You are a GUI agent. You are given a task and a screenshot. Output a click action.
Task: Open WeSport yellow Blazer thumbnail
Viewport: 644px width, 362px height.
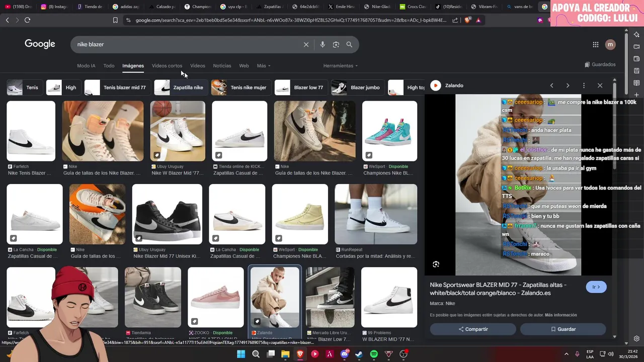[300, 214]
